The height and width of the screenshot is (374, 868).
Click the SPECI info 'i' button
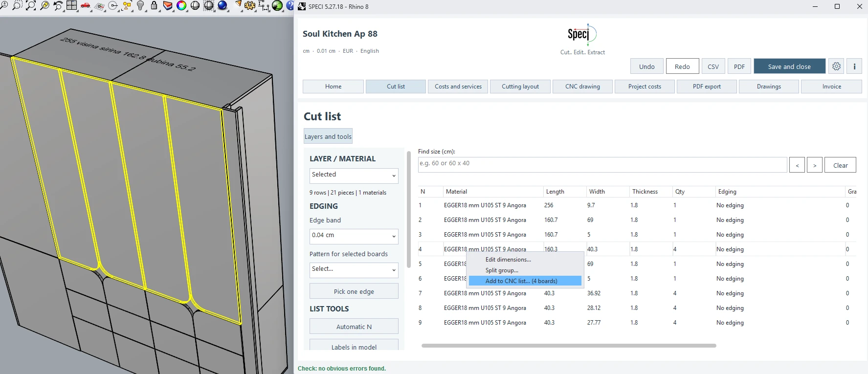854,66
